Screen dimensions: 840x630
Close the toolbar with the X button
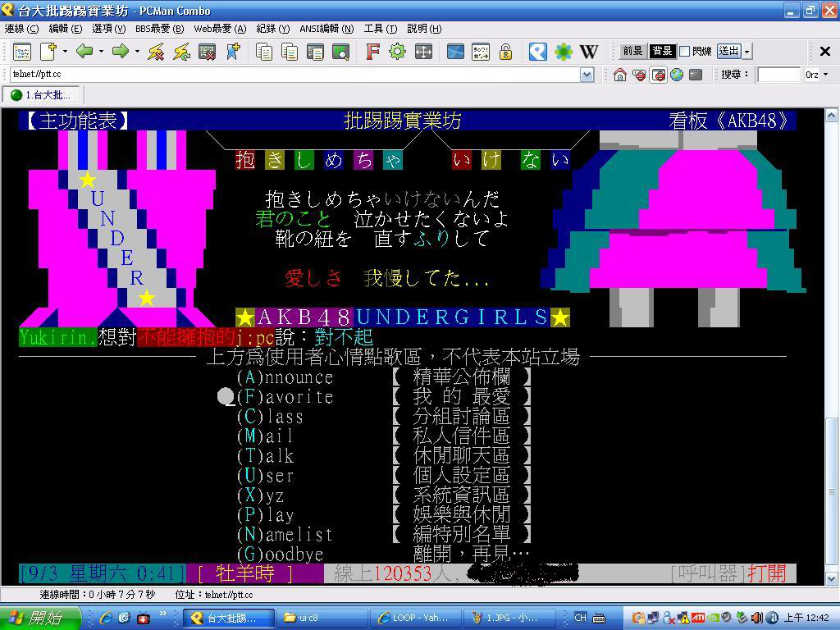click(825, 52)
